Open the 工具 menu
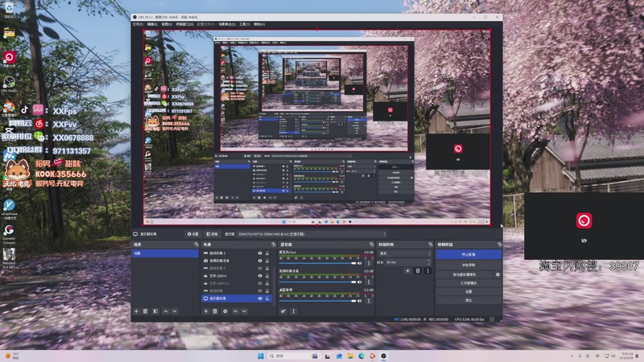The image size is (644, 362). click(x=245, y=24)
